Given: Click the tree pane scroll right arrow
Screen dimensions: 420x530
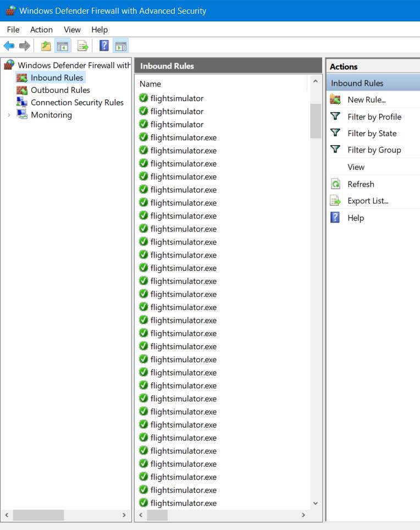Looking at the screenshot, I should click(124, 515).
